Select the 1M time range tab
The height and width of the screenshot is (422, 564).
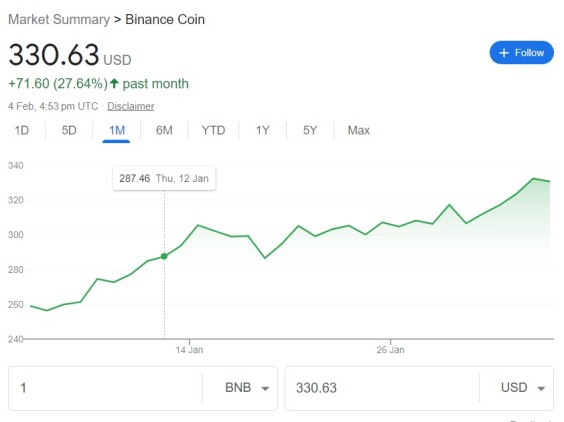[x=117, y=130]
